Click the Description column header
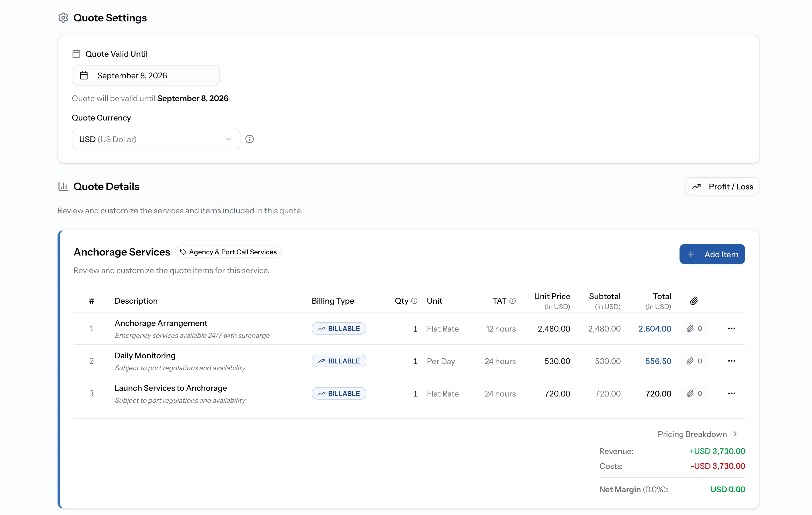Viewport: 812px width, 515px height. (136, 301)
